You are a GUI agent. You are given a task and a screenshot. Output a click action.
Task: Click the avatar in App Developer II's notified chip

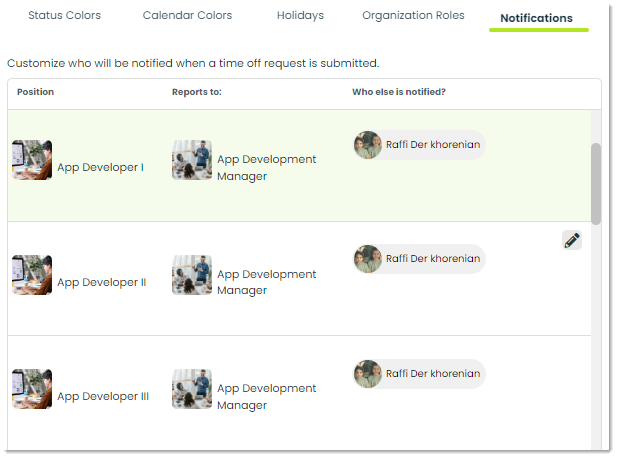click(368, 259)
